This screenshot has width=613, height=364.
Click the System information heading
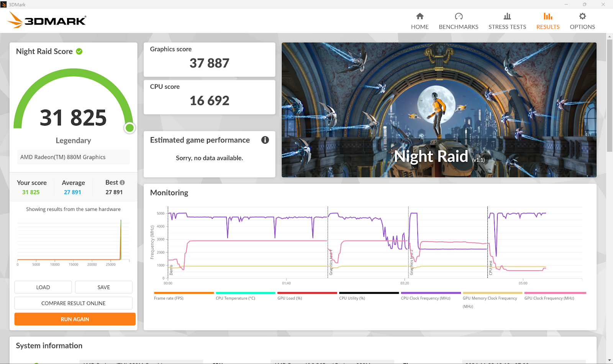click(49, 346)
